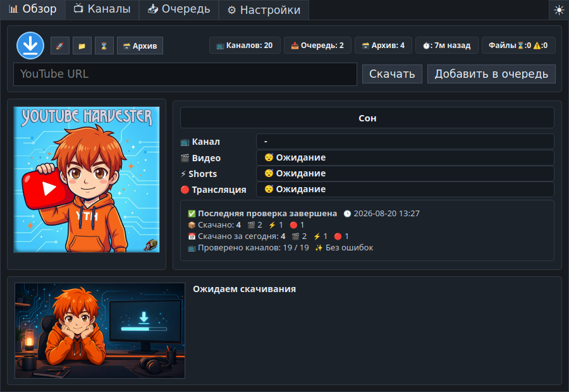Focus the YouTube URL input field

(185, 74)
